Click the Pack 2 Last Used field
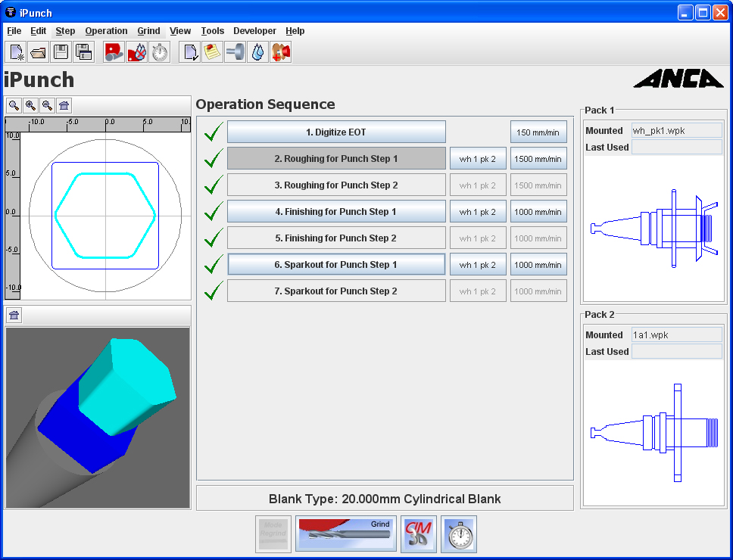 click(x=676, y=351)
